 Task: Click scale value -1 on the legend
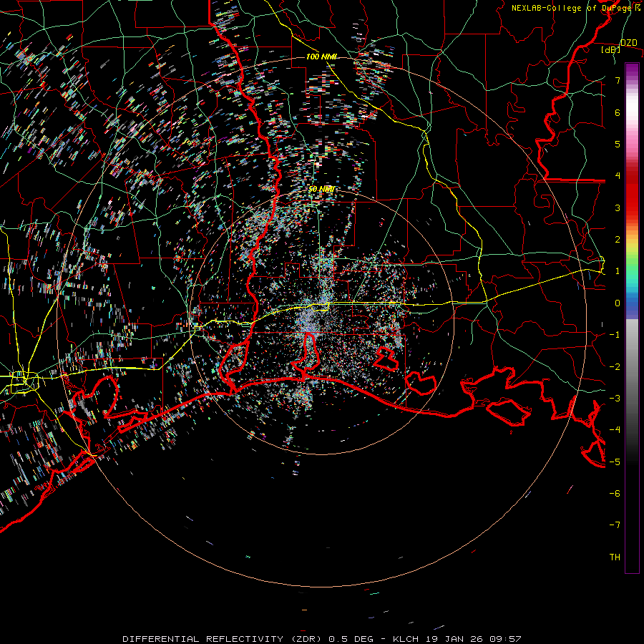pos(615,335)
